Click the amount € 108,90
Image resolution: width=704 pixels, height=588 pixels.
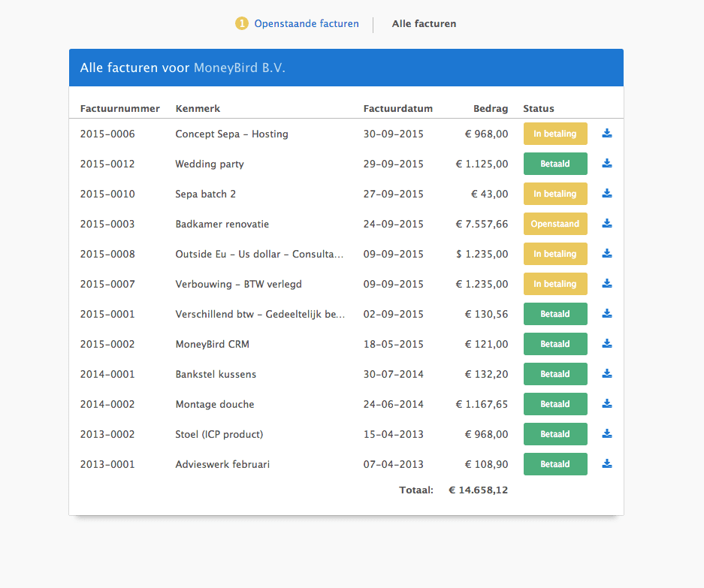(x=486, y=465)
